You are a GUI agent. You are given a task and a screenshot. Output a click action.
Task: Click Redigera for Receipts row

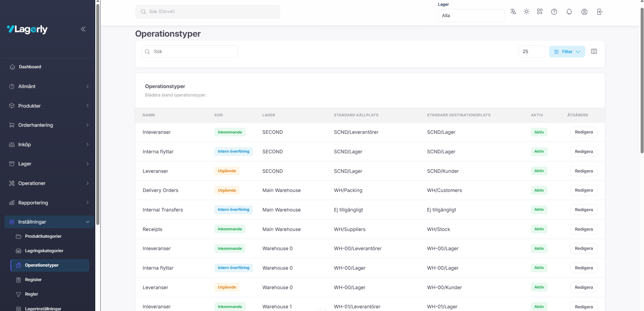(x=583, y=229)
